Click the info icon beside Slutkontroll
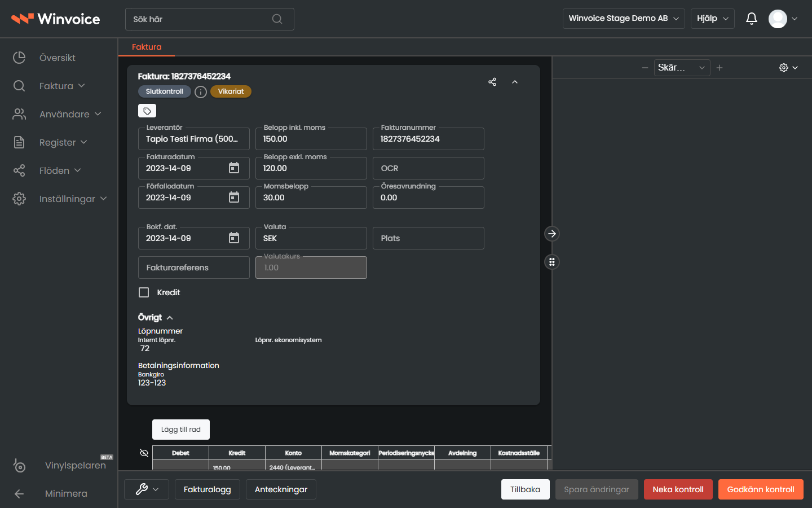The height and width of the screenshot is (508, 812). pos(201,92)
